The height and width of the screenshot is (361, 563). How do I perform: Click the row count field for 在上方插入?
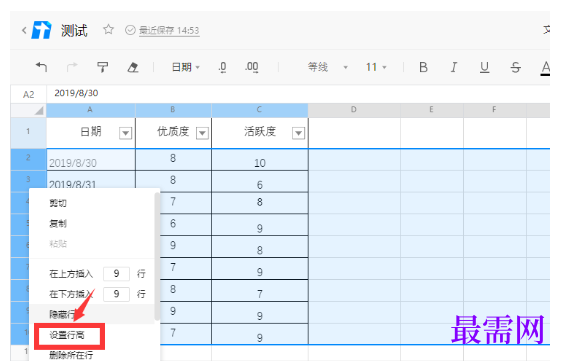click(x=116, y=274)
